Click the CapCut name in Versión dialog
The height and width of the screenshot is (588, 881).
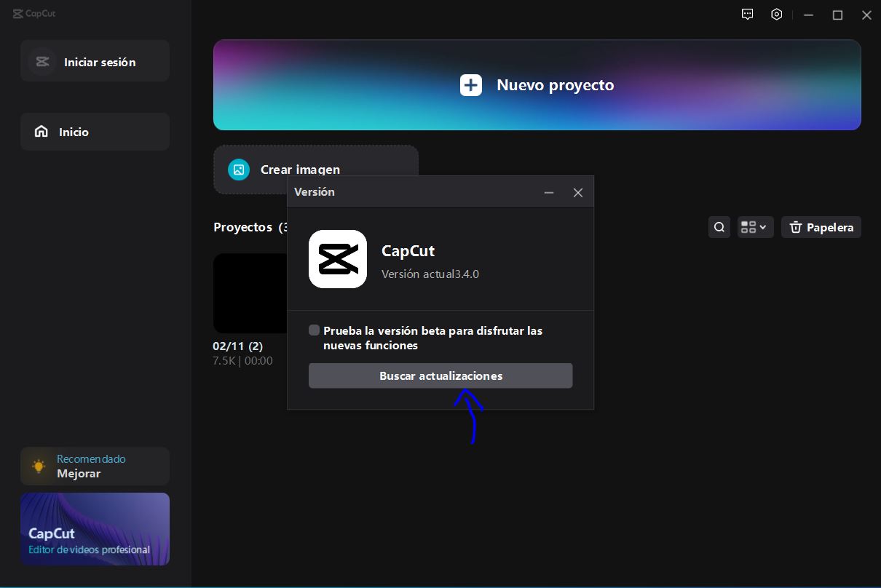(x=408, y=250)
